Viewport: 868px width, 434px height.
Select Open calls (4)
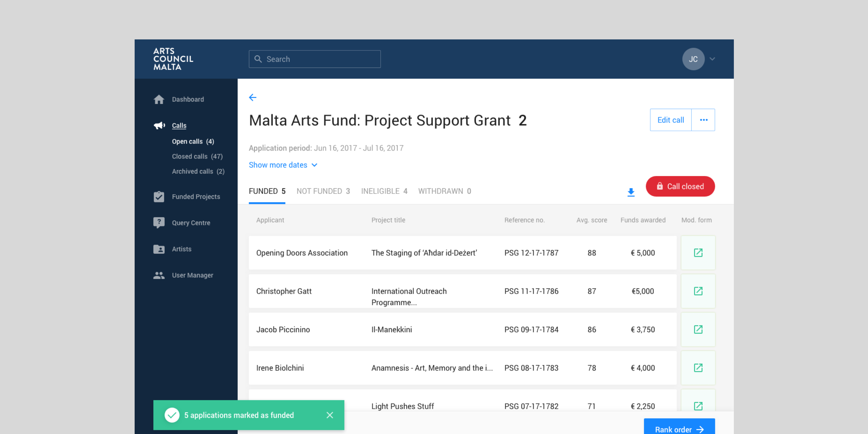point(193,141)
